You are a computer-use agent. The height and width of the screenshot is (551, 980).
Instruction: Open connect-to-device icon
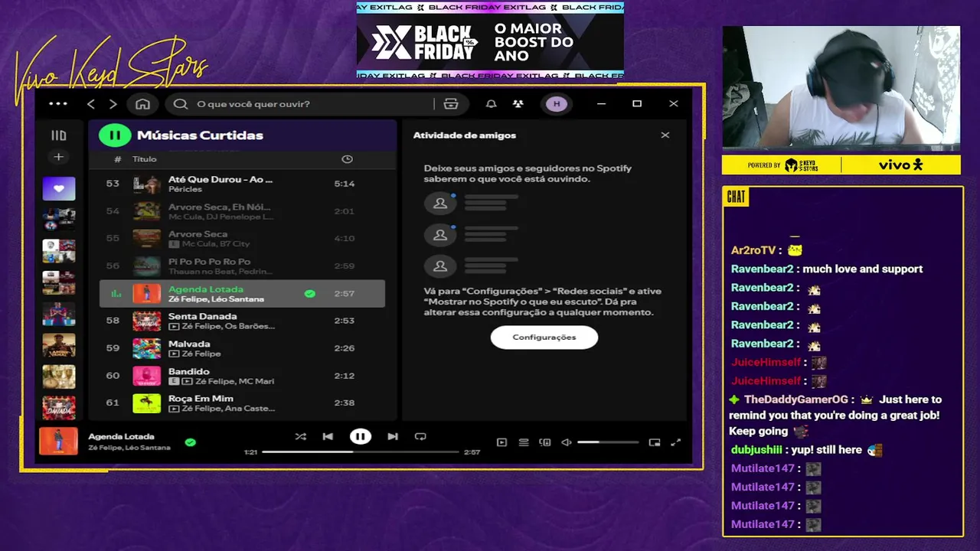pyautogui.click(x=545, y=442)
